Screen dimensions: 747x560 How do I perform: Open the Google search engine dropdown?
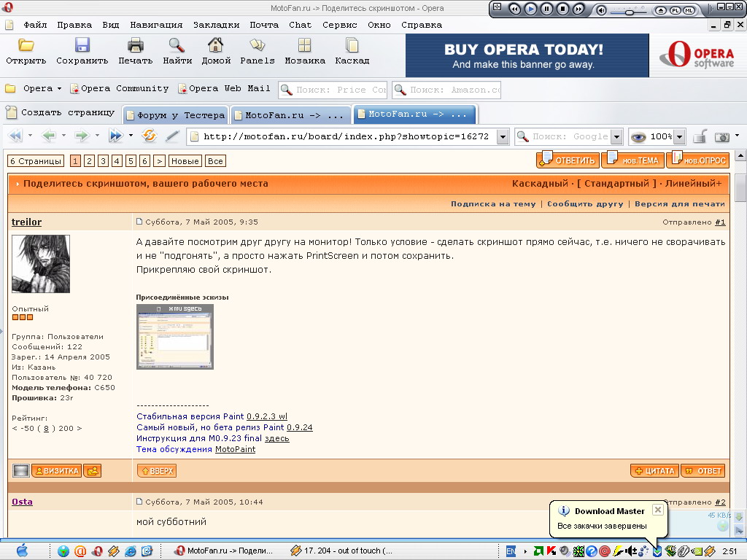616,137
